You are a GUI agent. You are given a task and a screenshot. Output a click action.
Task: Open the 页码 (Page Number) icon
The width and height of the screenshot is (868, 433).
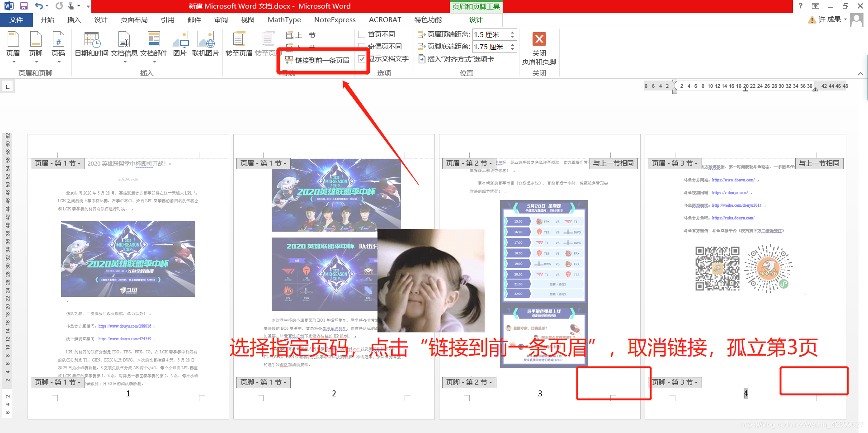pos(58,39)
